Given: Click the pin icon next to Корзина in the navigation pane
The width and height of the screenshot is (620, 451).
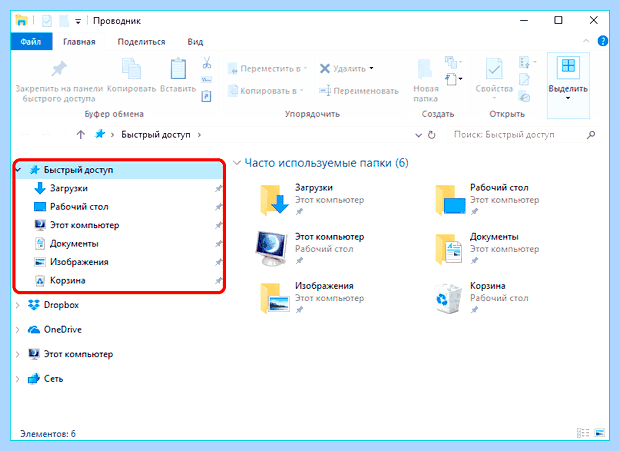Looking at the screenshot, I should point(218,281).
